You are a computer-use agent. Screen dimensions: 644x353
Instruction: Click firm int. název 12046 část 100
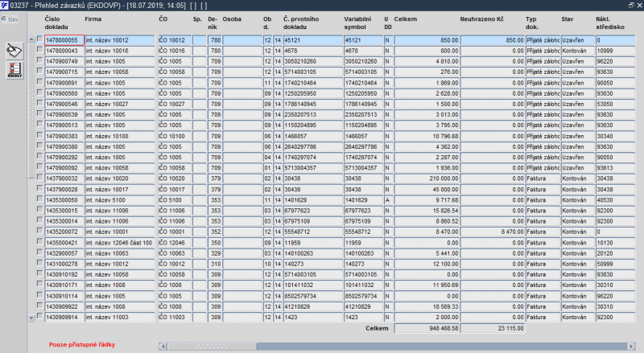click(x=119, y=243)
